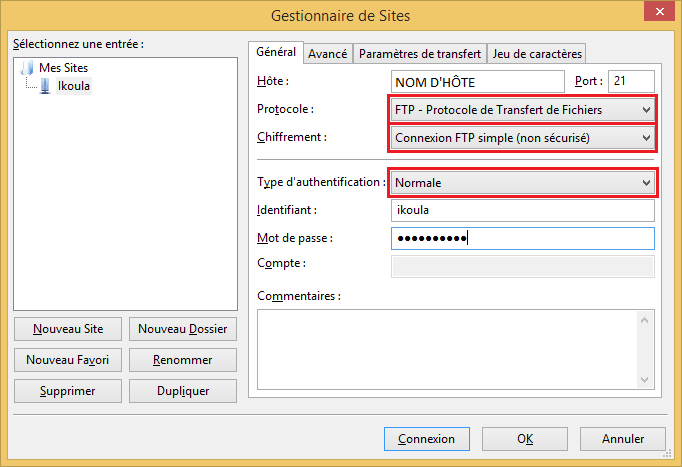
Task: Click the Ikoula server icon
Action: [x=45, y=86]
